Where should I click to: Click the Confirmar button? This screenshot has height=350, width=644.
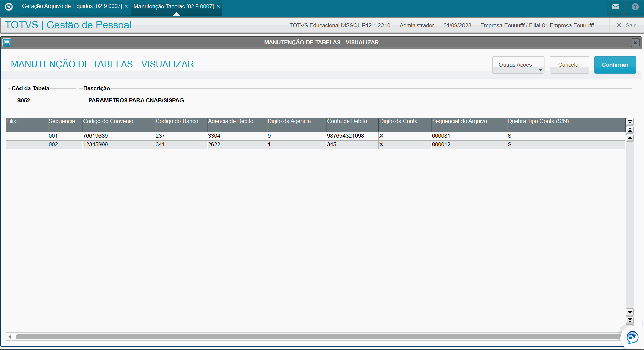[x=615, y=65]
